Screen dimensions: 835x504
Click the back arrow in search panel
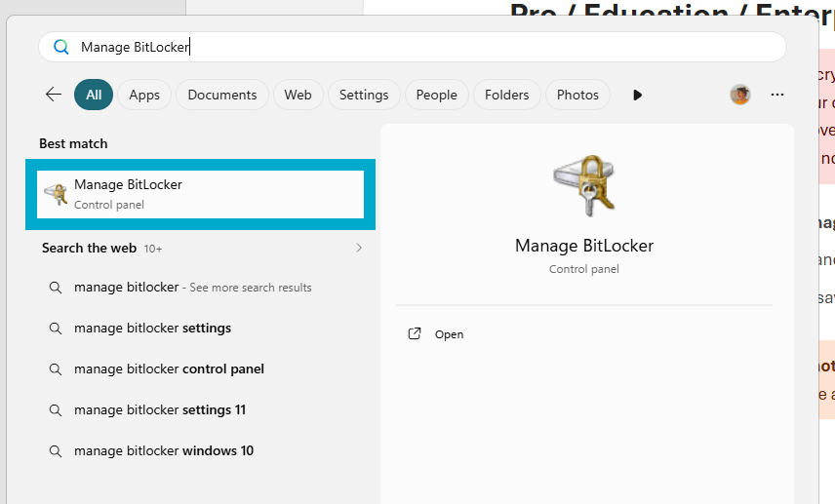54,95
